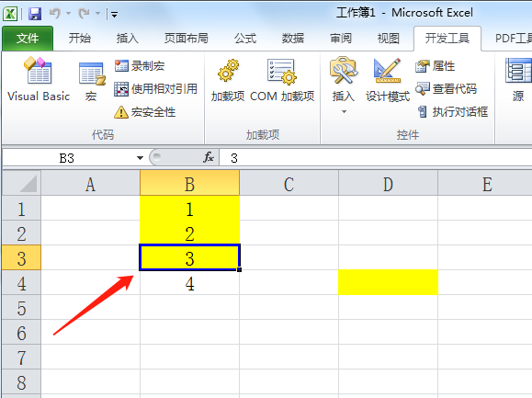Click the select-all corner of the sheet

[x=21, y=183]
